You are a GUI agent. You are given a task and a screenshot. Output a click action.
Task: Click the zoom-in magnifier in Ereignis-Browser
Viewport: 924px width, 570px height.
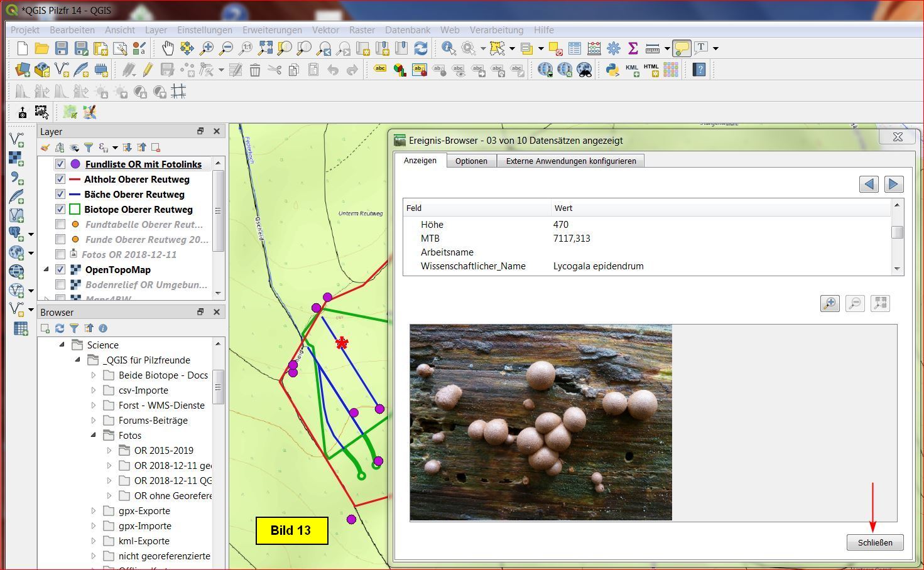coord(830,304)
